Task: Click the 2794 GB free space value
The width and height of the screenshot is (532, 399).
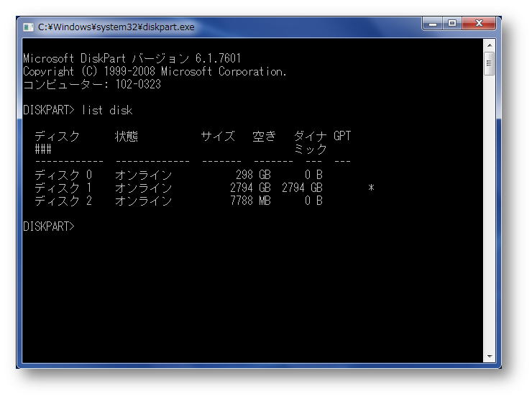Action: (302, 188)
